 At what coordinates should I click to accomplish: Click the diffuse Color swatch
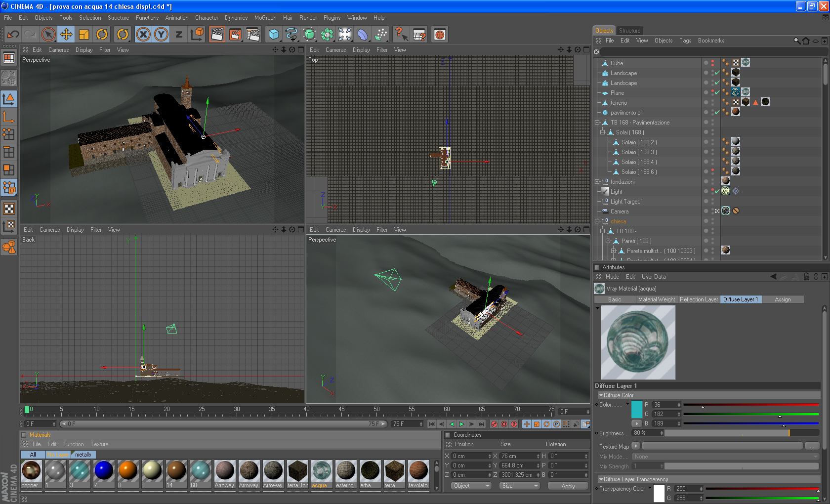coord(637,410)
